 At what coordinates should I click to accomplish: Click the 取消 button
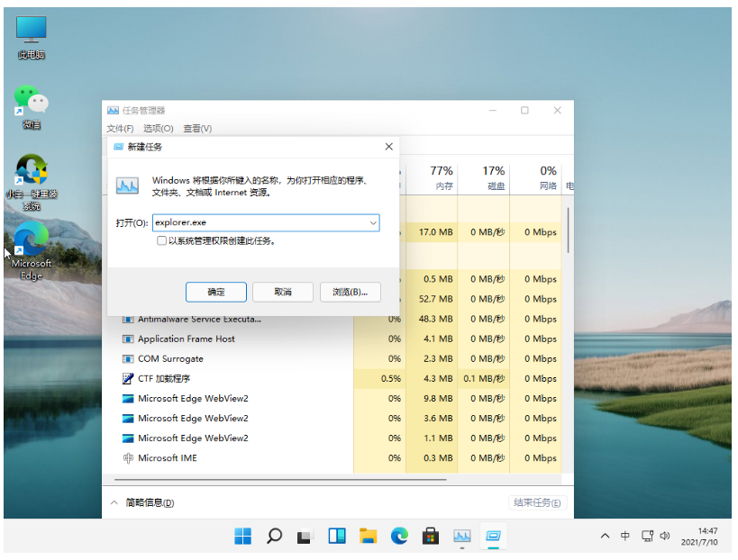pos(283,292)
